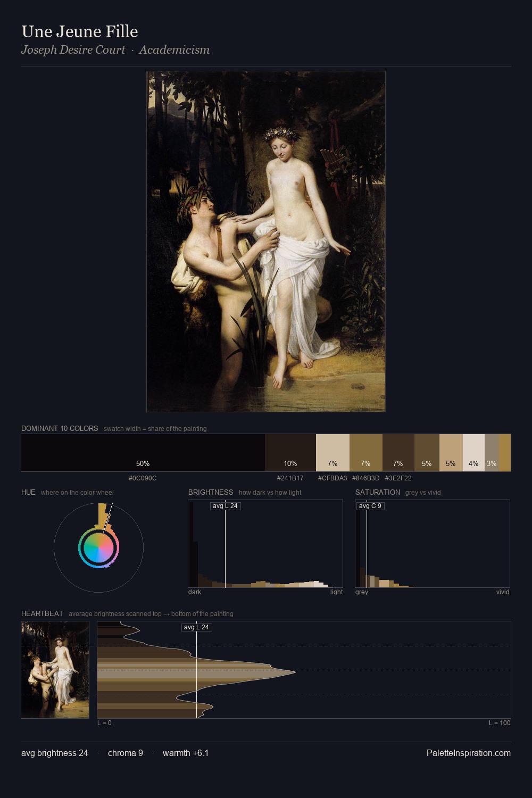Image resolution: width=532 pixels, height=798 pixels.
Task: Click the hex code #241B17
Action: (x=290, y=478)
